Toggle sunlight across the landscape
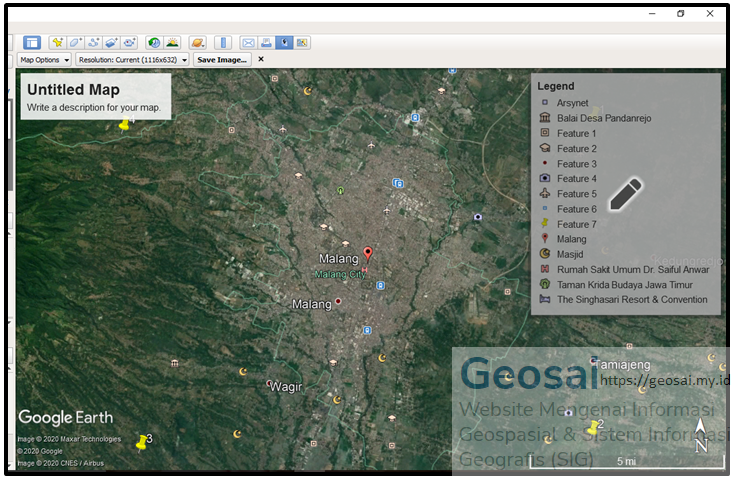 pyautogui.click(x=172, y=43)
